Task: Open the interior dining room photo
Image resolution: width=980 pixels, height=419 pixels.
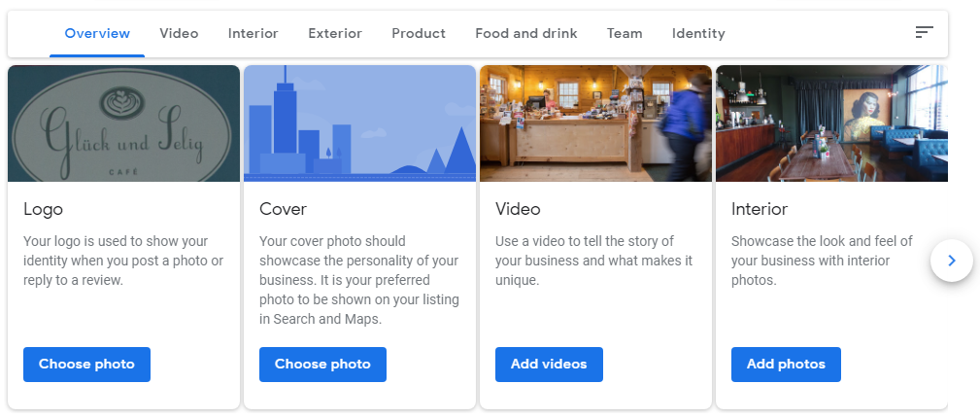Action: pos(831,123)
